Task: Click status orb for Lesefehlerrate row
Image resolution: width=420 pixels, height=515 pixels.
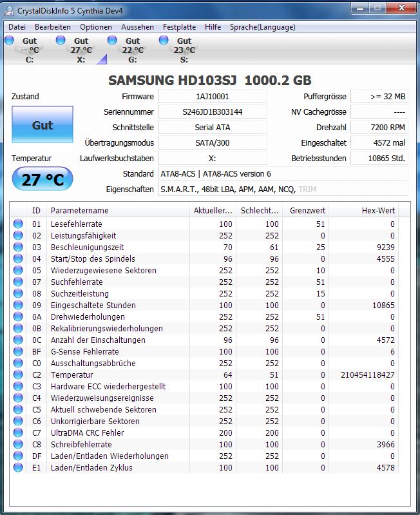Action: click(18, 224)
